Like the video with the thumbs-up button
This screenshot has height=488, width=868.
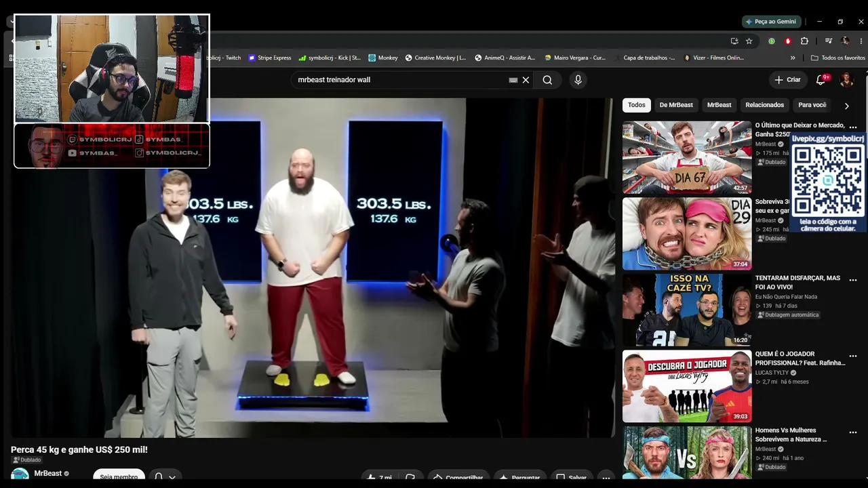[x=379, y=477]
